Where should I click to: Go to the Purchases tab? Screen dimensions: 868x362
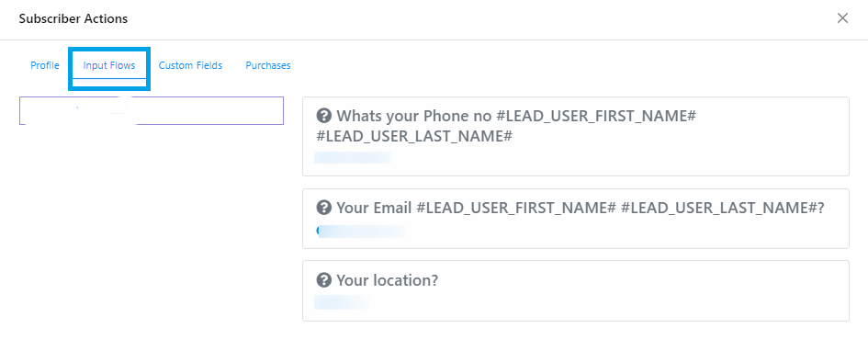point(268,65)
